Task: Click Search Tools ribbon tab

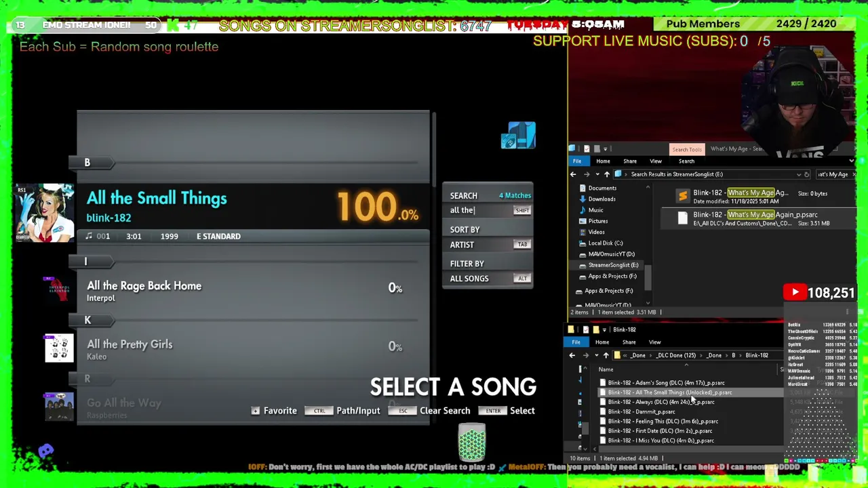Action: (687, 149)
